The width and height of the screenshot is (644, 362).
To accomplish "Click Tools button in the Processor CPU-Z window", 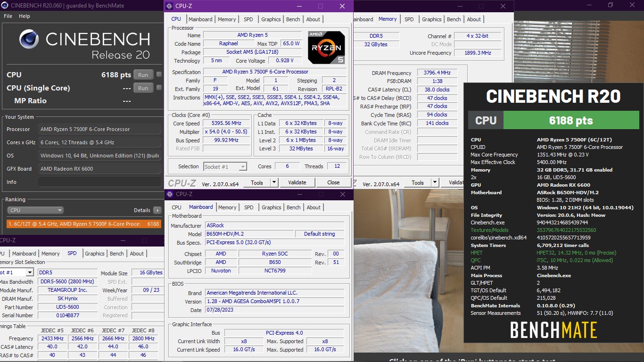I will coord(257,182).
